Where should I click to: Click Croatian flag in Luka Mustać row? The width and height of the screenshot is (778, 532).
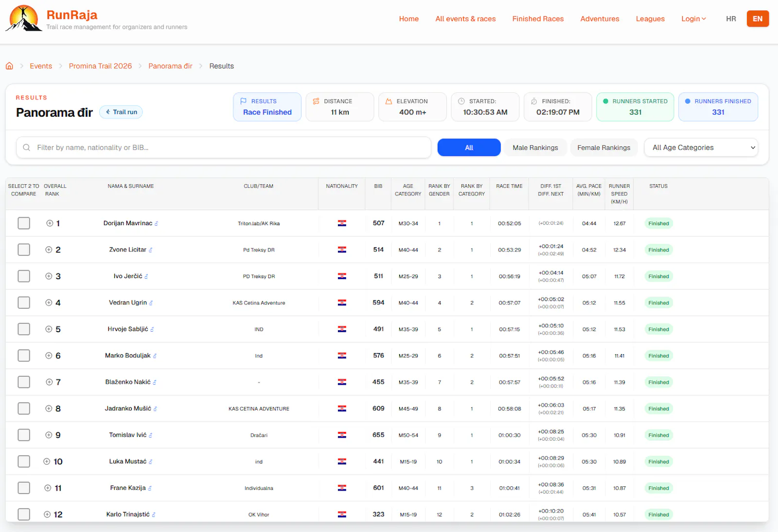(x=342, y=461)
